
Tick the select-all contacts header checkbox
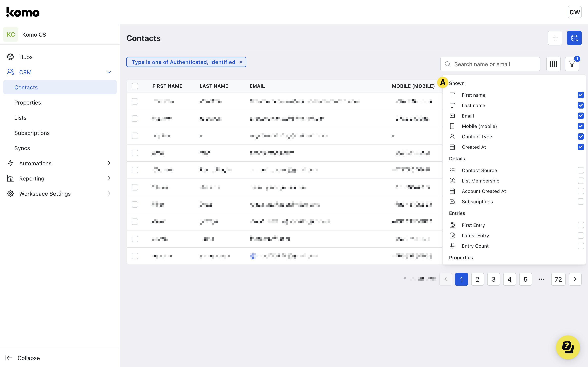(135, 86)
